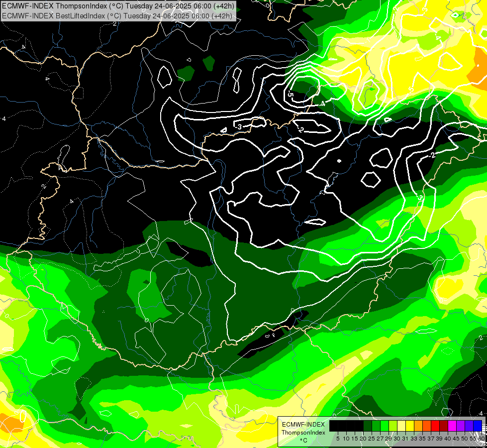The height and width of the screenshot is (448, 487).
Task: Click the pure yellow 31-33 legend swatch
Action: pos(410,426)
